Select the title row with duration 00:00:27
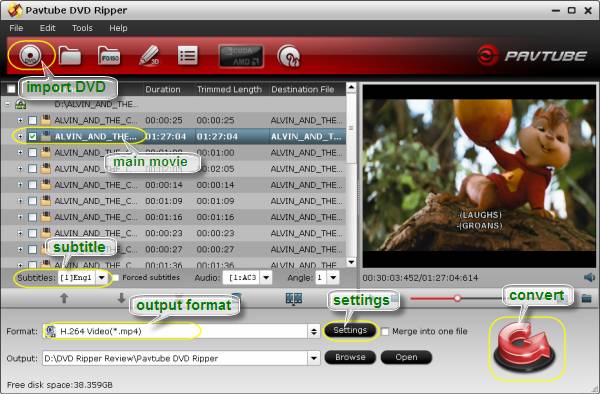Viewport: 600px width, 394px height. (173, 249)
